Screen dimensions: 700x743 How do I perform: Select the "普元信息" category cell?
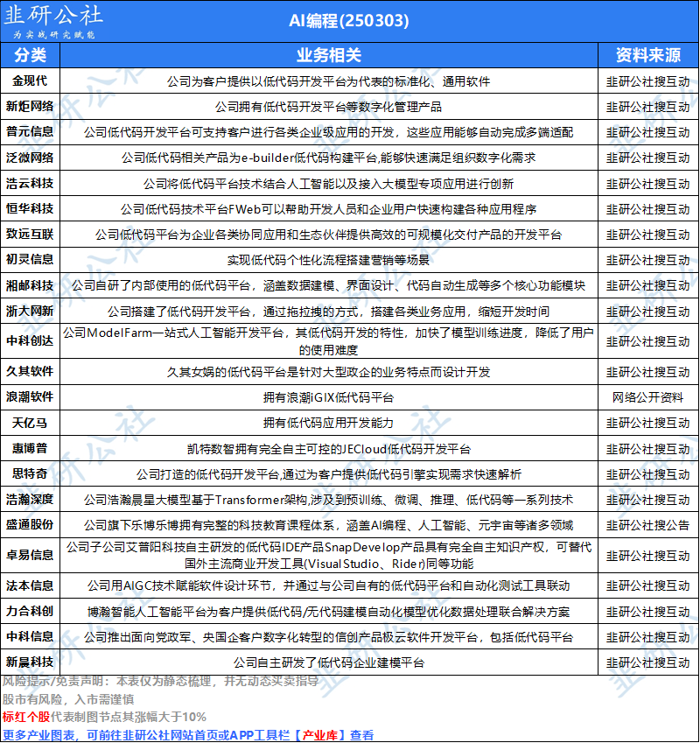click(x=30, y=132)
